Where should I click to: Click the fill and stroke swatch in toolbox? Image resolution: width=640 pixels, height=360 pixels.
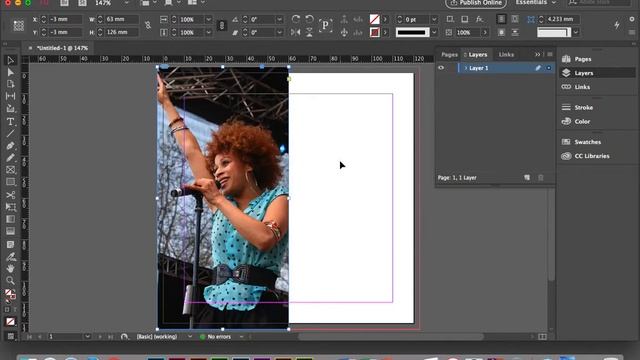(10, 295)
